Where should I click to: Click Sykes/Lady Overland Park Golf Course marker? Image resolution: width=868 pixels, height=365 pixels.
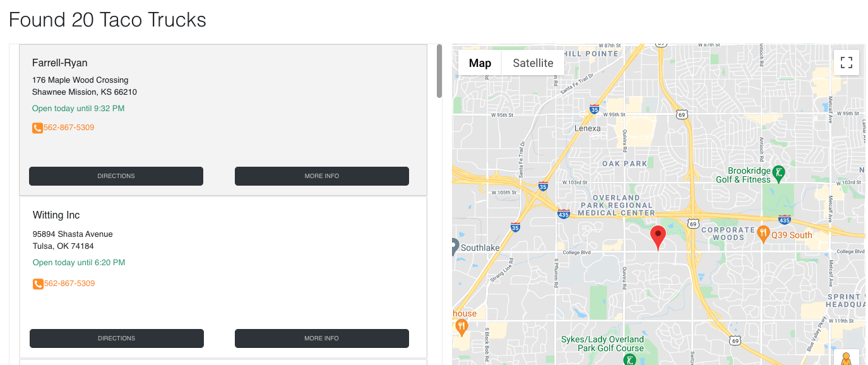click(629, 360)
